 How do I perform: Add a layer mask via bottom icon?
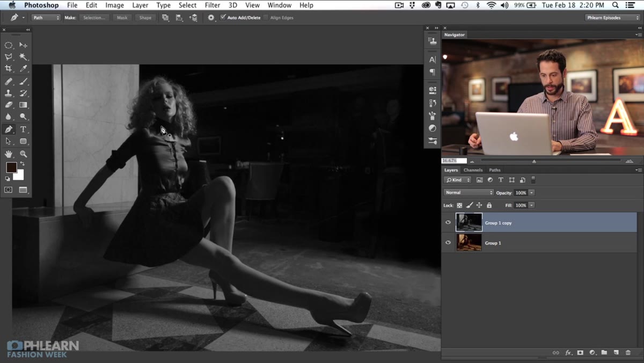[x=580, y=353]
